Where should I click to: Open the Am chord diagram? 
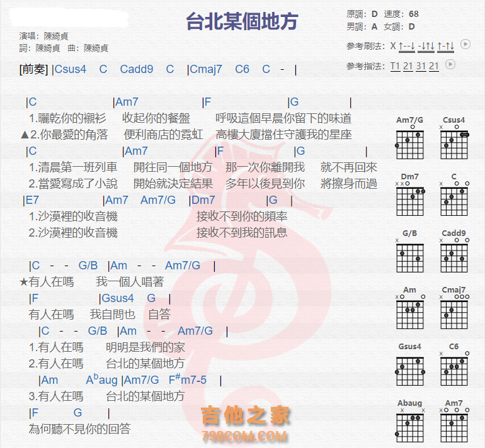(409, 308)
